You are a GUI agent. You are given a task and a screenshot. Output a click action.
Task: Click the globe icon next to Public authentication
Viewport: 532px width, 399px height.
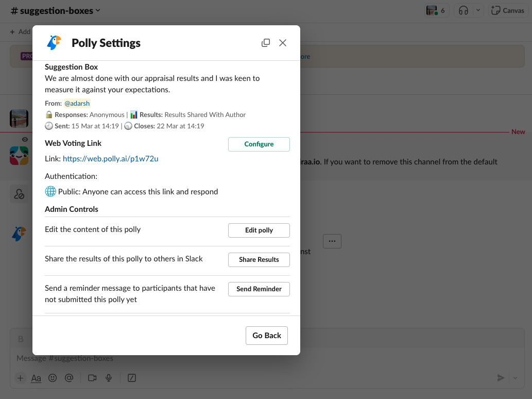click(x=50, y=192)
